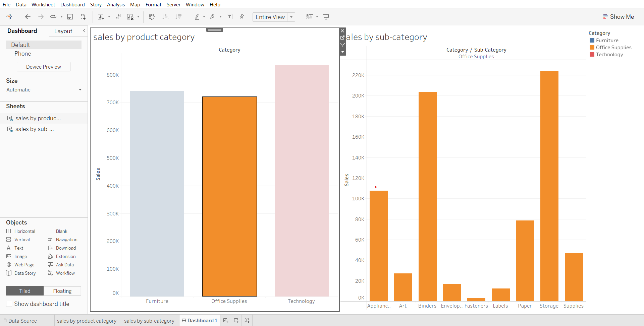644x326 pixels.
Task: Click the New Story tab icon
Action: pos(247,321)
